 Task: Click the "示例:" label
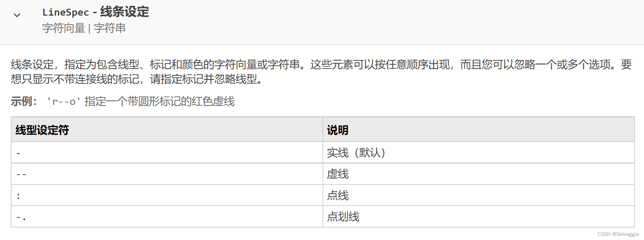pyautogui.click(x=24, y=101)
